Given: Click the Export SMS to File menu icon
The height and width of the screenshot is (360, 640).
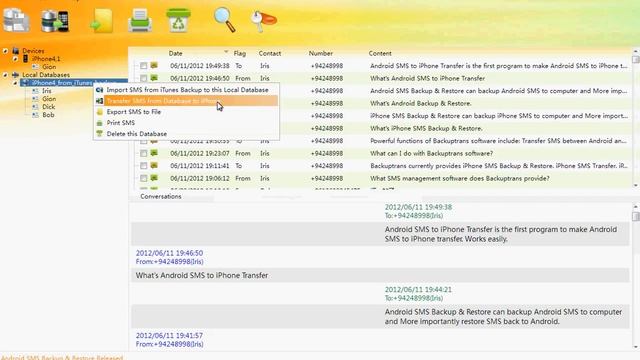Looking at the screenshot, I should 100,111.
